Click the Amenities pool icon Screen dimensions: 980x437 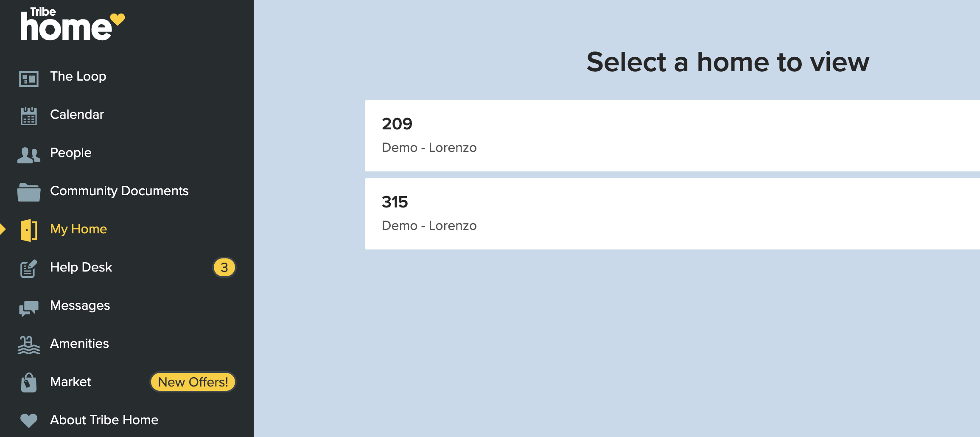(29, 345)
